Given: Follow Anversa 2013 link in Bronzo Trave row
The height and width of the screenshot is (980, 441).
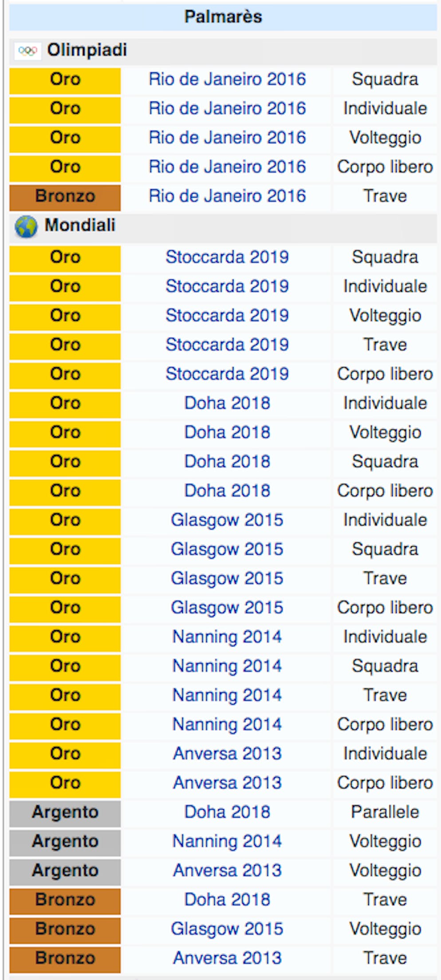Looking at the screenshot, I should [x=227, y=958].
